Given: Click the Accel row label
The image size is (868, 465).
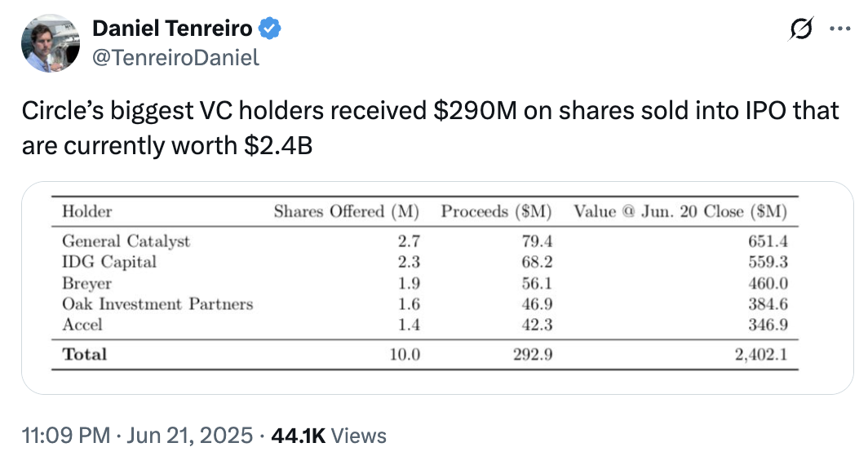Looking at the screenshot, I should pos(82,325).
